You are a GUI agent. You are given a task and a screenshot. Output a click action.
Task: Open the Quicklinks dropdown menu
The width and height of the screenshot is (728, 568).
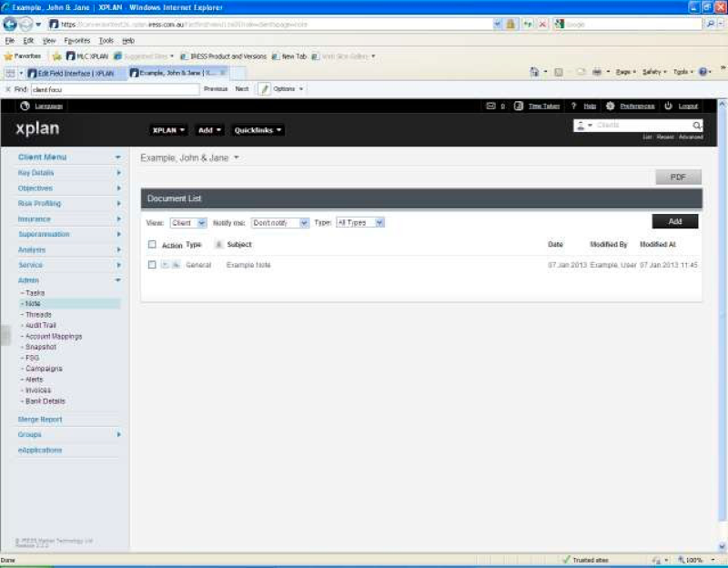258,130
